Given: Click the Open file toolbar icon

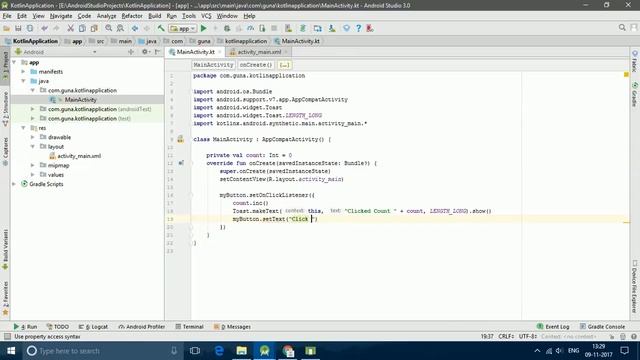Looking at the screenshot, I should 7,28.
